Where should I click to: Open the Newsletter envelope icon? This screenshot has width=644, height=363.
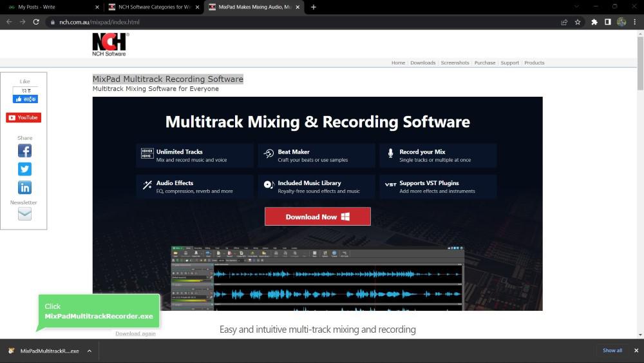pos(24,214)
